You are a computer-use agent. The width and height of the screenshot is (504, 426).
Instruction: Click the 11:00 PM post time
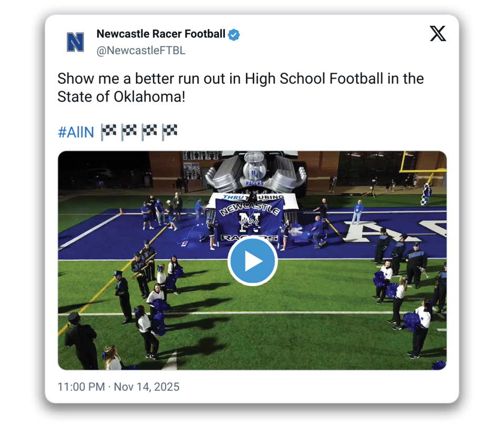tap(81, 387)
